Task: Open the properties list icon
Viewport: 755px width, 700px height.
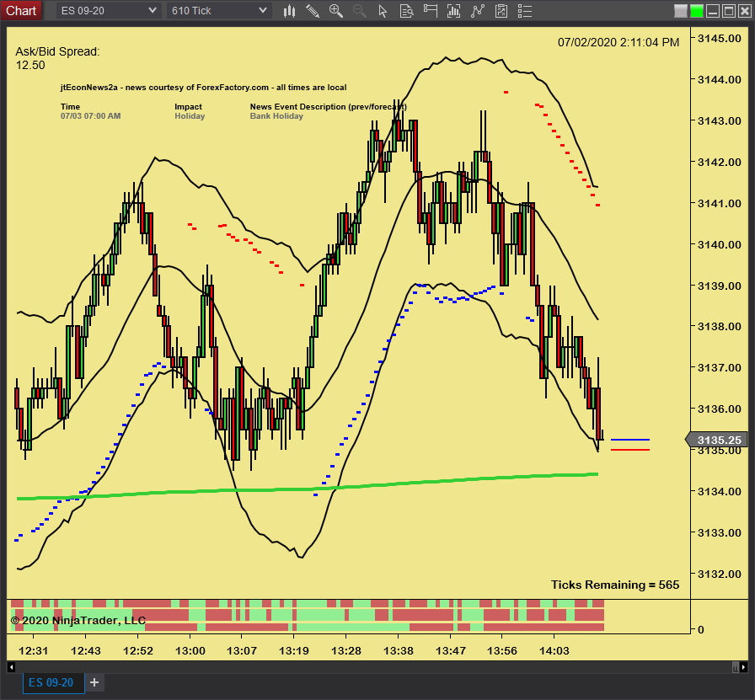Action: [x=525, y=11]
